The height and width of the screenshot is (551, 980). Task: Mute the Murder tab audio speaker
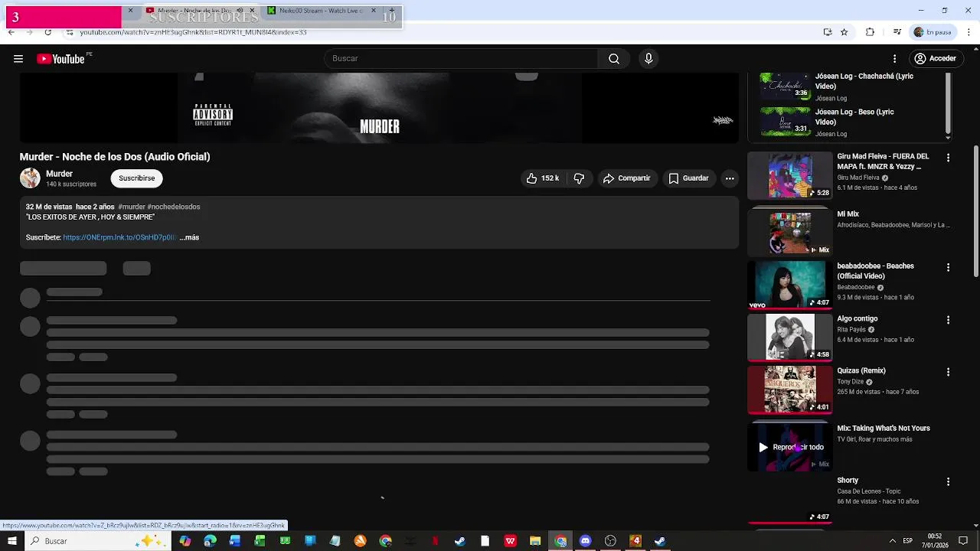[240, 11]
